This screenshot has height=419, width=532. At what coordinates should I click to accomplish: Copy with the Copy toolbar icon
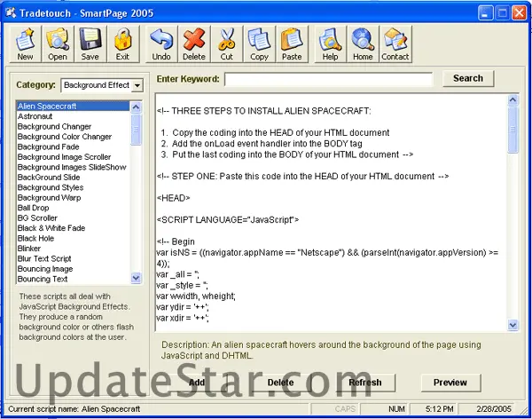tap(259, 43)
